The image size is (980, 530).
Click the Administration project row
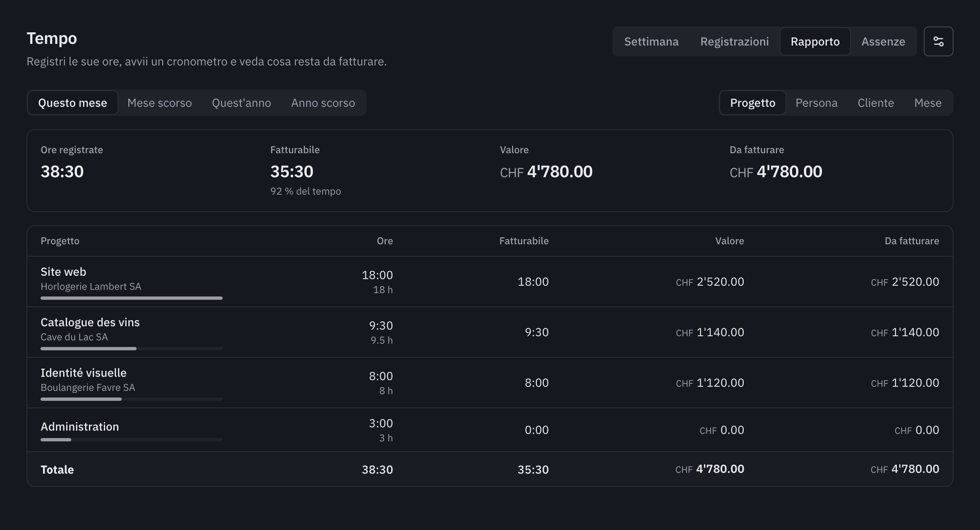pyautogui.click(x=490, y=430)
